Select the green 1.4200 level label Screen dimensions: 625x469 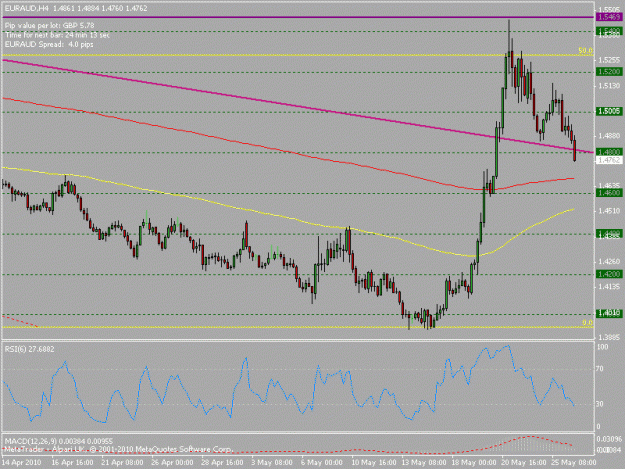[609, 274]
